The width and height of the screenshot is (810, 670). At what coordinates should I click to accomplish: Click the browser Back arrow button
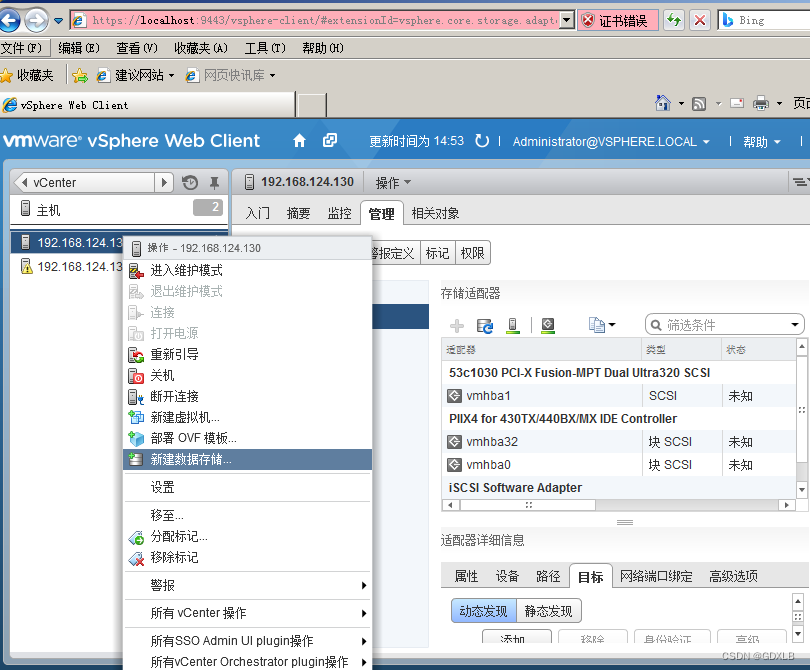point(10,20)
